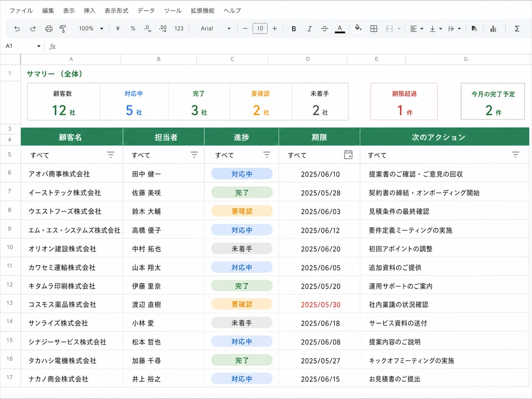Viewport: 532px width, 399px height.
Task: Click filter icon in 進捗 column
Action: point(267,155)
